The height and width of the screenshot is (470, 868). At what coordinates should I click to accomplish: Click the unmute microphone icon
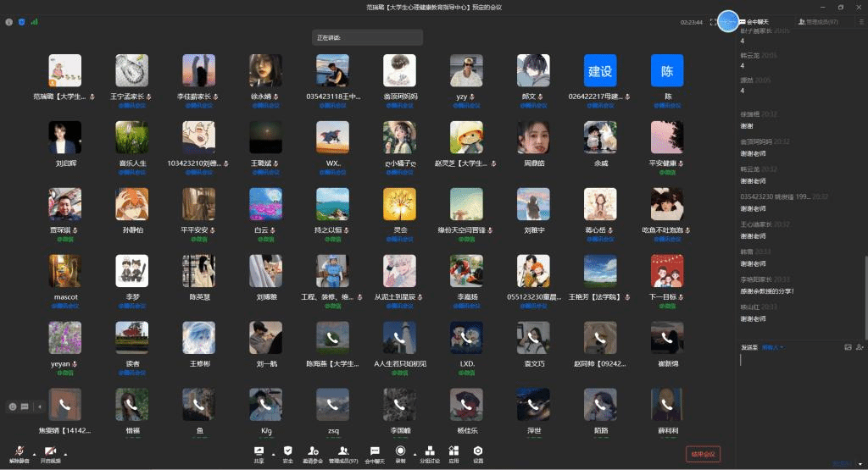19,451
